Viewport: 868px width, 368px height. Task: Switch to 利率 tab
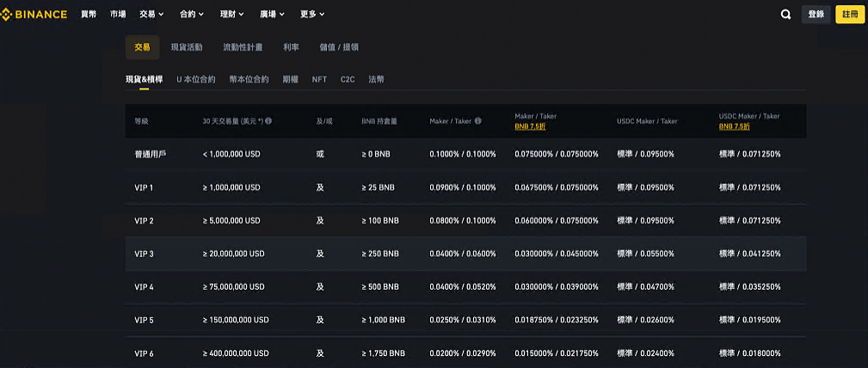(x=291, y=47)
